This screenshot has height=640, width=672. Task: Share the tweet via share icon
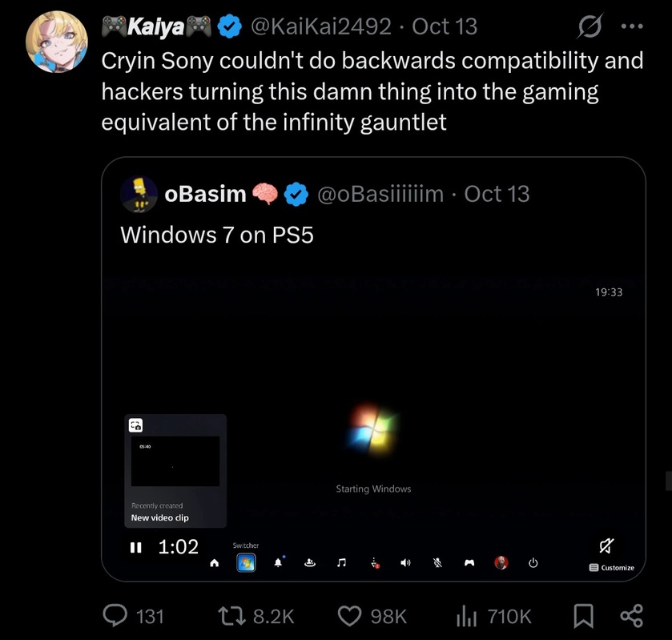pos(632,616)
